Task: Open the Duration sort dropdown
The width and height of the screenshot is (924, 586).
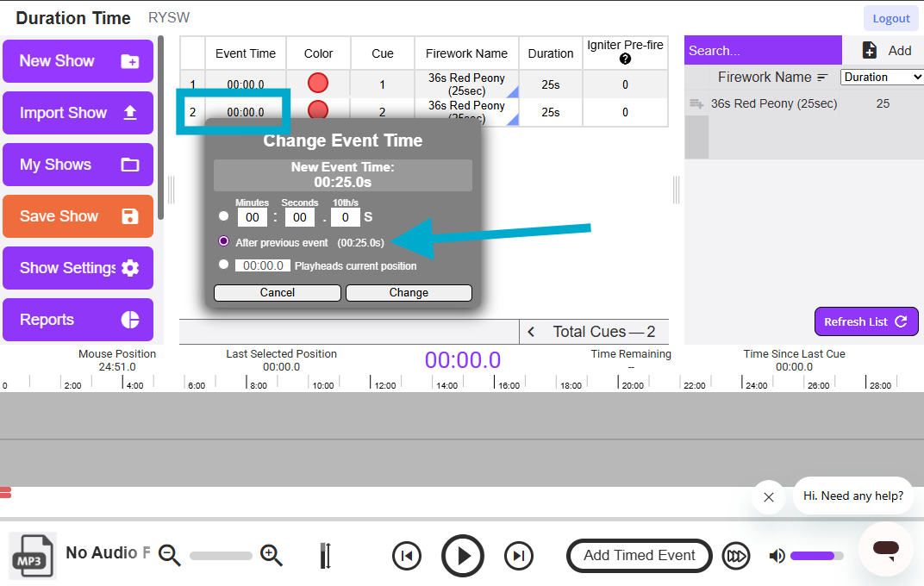Action: click(x=881, y=77)
